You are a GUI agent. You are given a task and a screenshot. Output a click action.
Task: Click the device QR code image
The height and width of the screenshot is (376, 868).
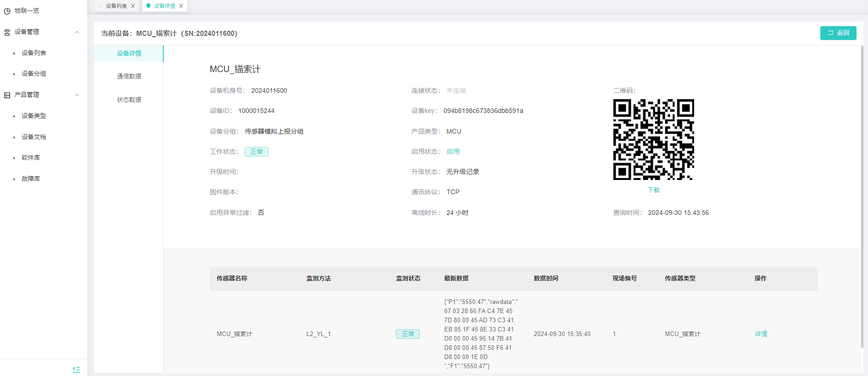[x=653, y=140]
